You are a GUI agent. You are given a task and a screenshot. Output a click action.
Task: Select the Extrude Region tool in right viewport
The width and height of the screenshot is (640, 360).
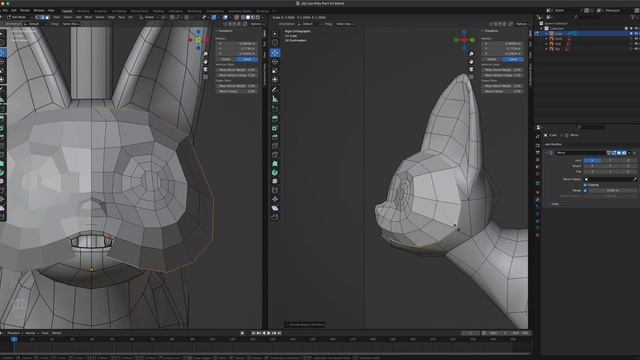[x=275, y=118]
